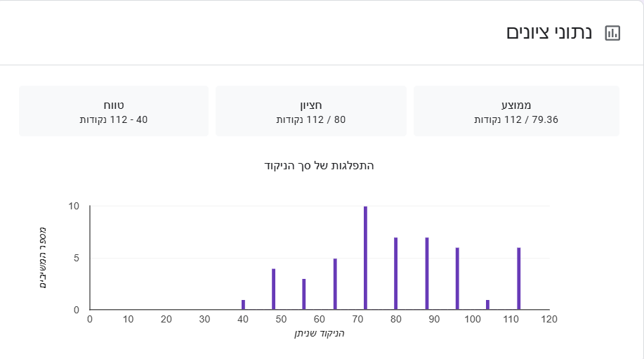
Task: Click the bar at score 96
Action: [457, 279]
